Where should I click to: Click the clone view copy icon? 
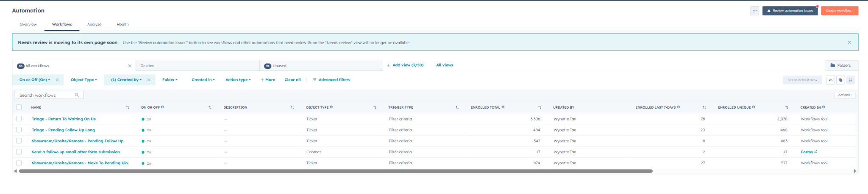pyautogui.click(x=840, y=80)
